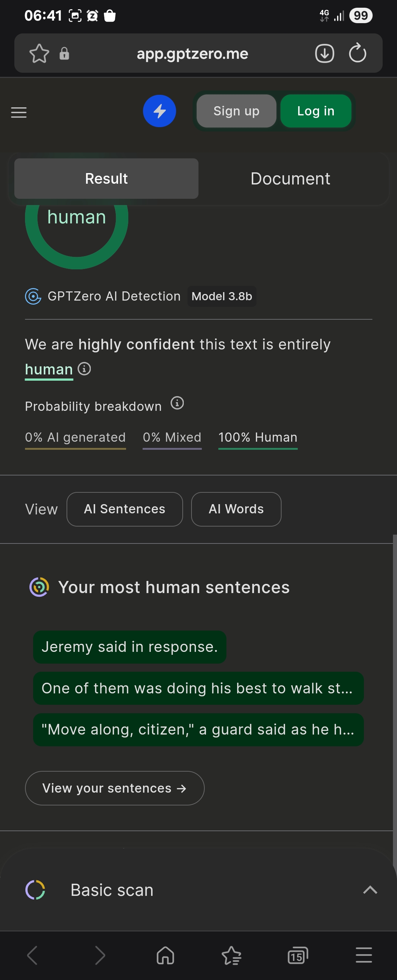This screenshot has height=980, width=397.
Task: Tap the site security lock icon
Action: tap(64, 53)
